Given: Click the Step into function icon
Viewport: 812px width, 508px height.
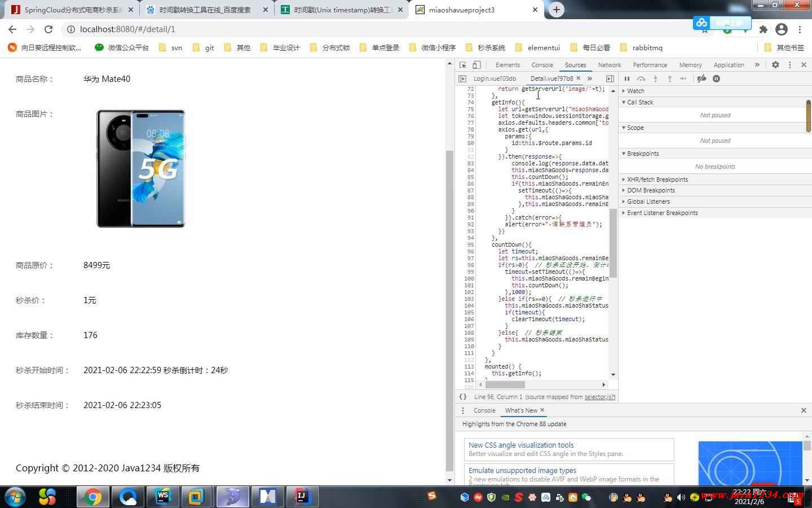Looking at the screenshot, I should [655, 78].
